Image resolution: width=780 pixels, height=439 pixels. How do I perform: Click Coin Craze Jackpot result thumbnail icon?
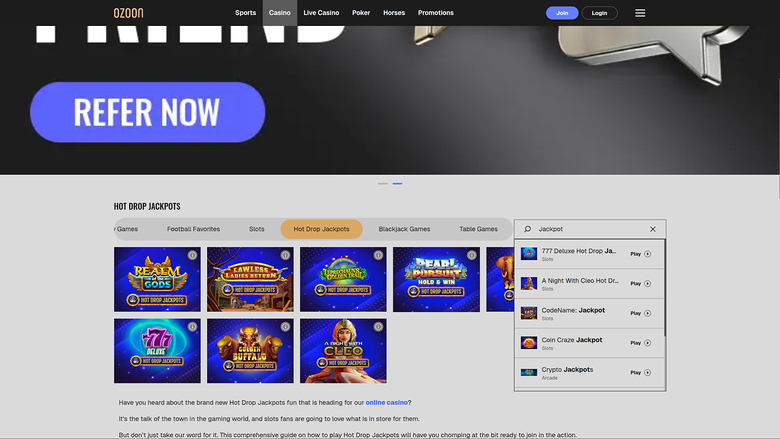click(529, 343)
